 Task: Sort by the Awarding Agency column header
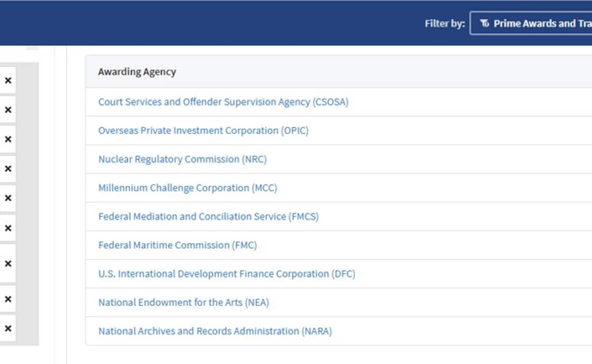coord(137,72)
